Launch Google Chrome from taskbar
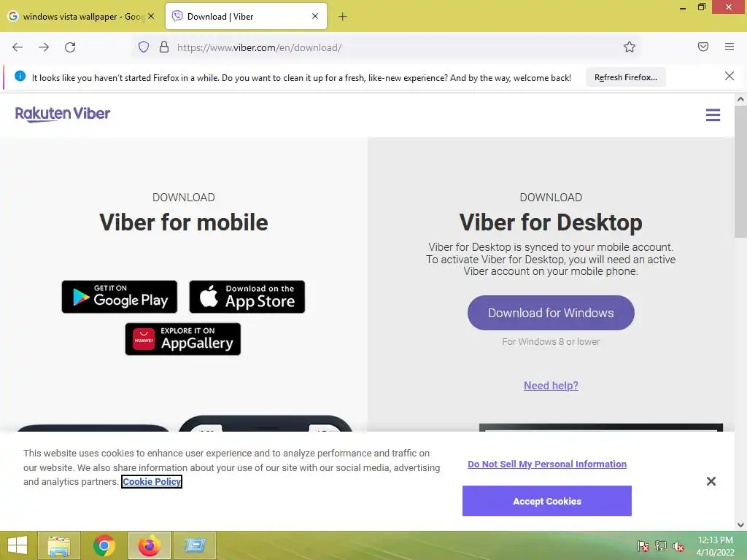The height and width of the screenshot is (560, 747). point(104,545)
